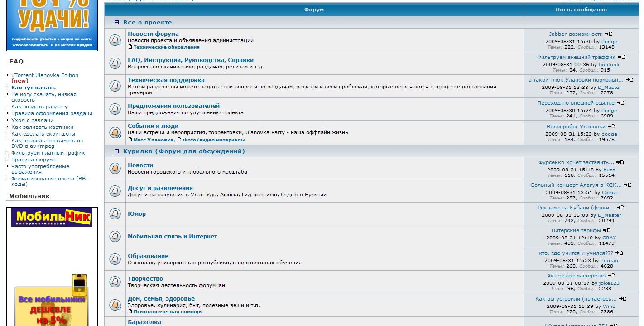The width and height of the screenshot is (644, 326).
Task: Go to last post icon after Велопробег Улановки
Action: pyautogui.click(x=611, y=127)
